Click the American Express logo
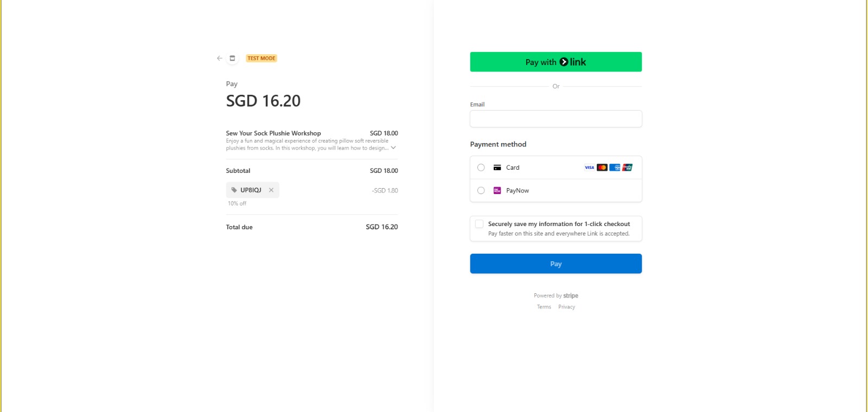This screenshot has height=412, width=868. [x=615, y=168]
